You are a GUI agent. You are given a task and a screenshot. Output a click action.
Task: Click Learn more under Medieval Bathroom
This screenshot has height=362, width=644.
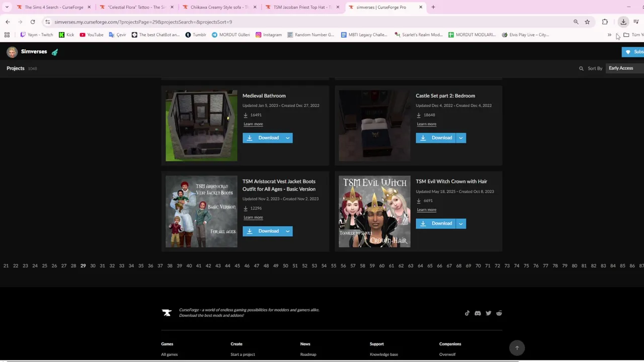click(253, 124)
